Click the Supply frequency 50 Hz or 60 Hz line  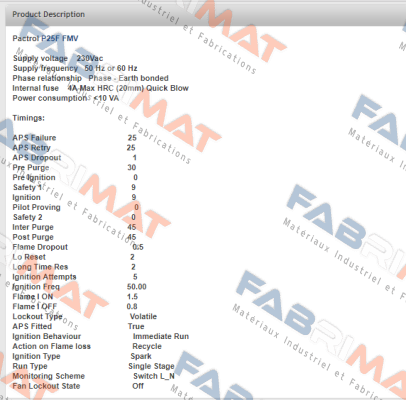(75, 68)
